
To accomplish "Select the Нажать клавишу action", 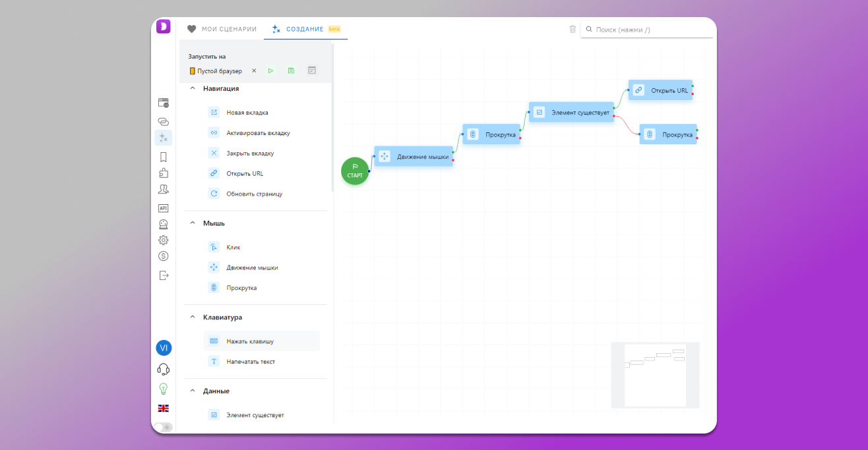I will 250,341.
